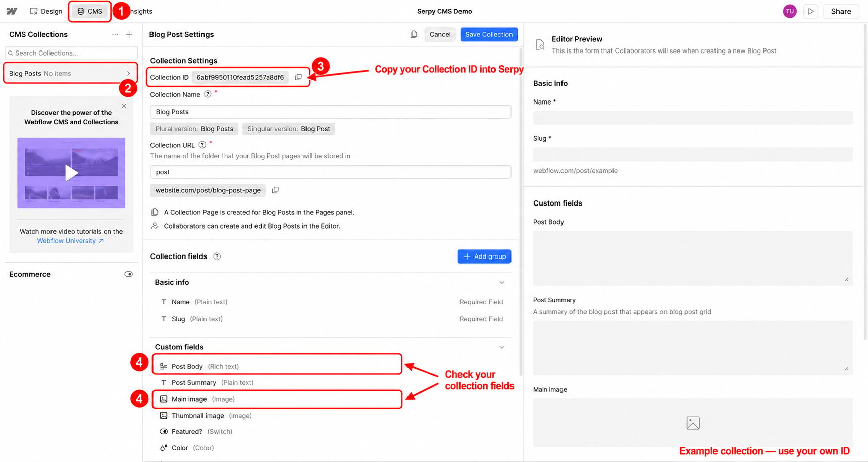Click Save Collection button
This screenshot has width=868, height=462.
click(x=489, y=34)
